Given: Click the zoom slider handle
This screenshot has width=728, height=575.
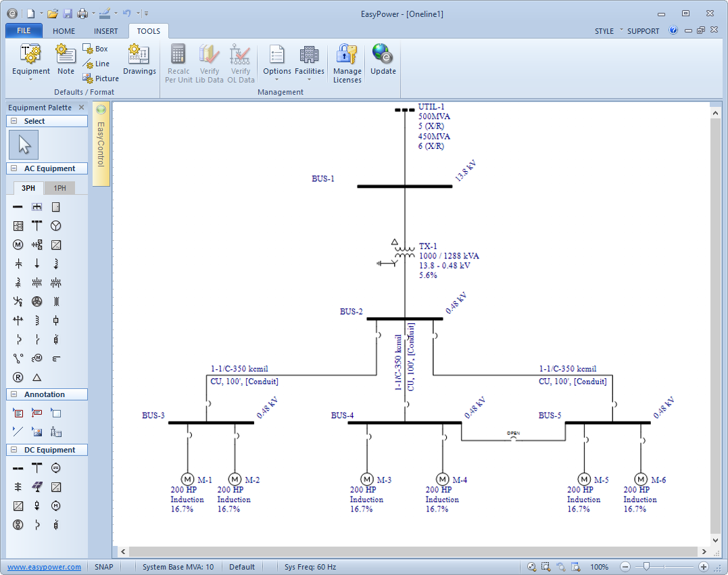Looking at the screenshot, I should click(647, 567).
